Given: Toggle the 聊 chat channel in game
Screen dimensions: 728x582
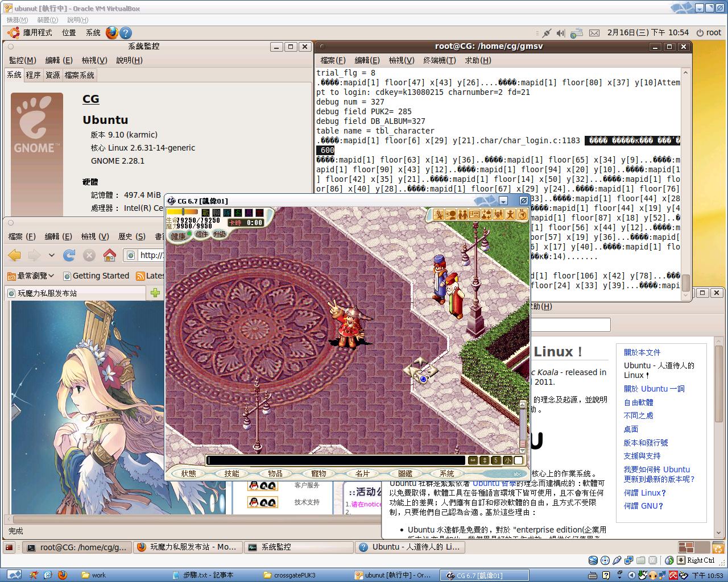Looking at the screenshot, I should (x=216, y=213).
